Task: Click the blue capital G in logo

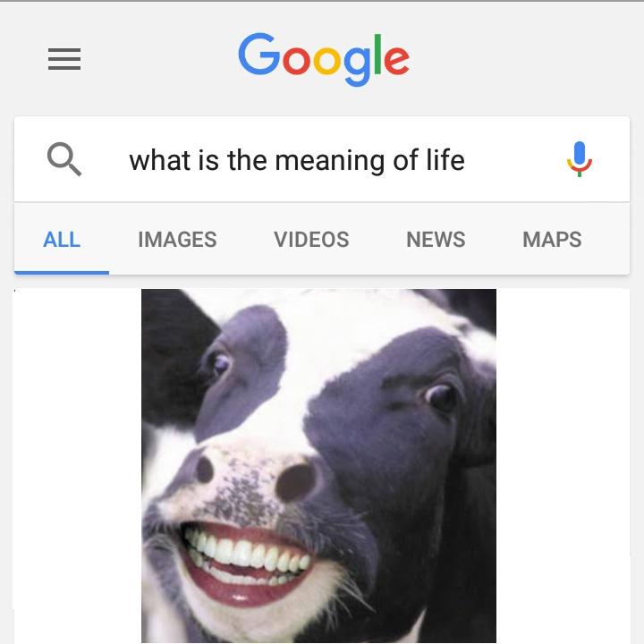Action: (x=258, y=54)
